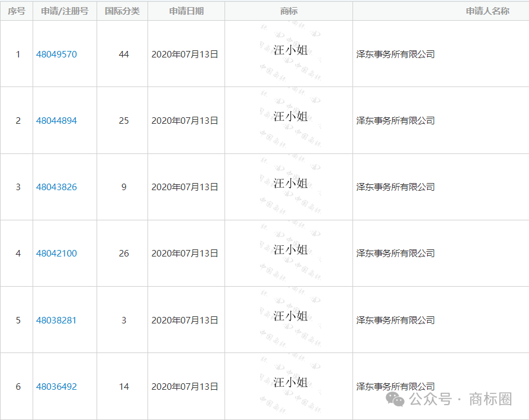Image resolution: width=529 pixels, height=420 pixels.
Task: Select the 汪小姐 trademark image for class 3
Action: 290,316
